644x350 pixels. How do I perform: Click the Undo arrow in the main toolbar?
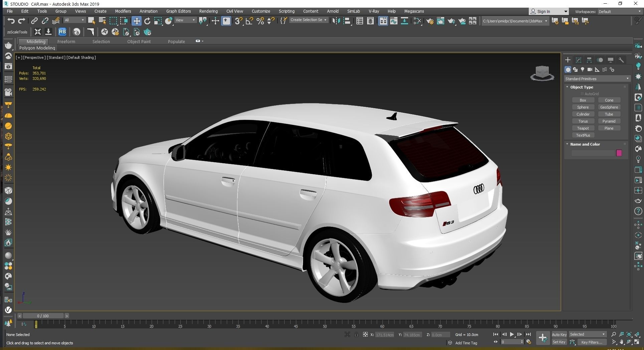[11, 21]
